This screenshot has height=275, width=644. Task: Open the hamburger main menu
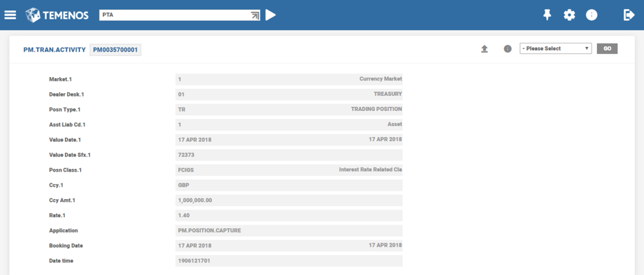click(10, 15)
